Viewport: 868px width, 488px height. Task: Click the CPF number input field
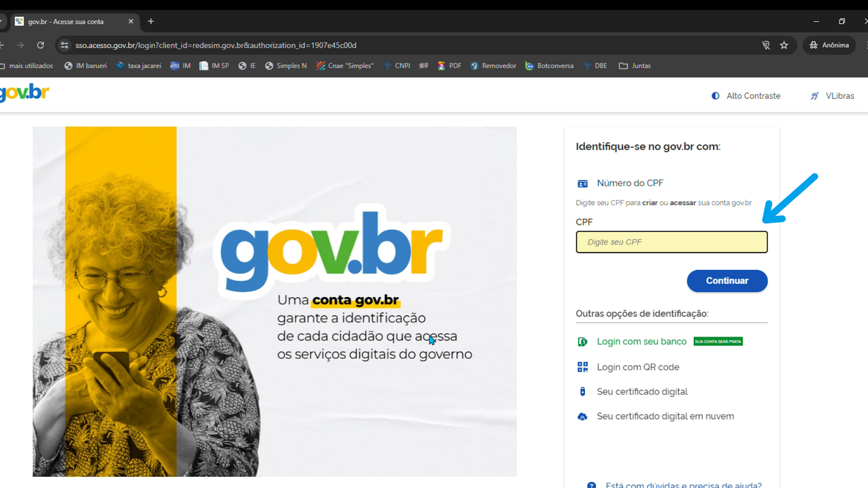[x=672, y=242]
